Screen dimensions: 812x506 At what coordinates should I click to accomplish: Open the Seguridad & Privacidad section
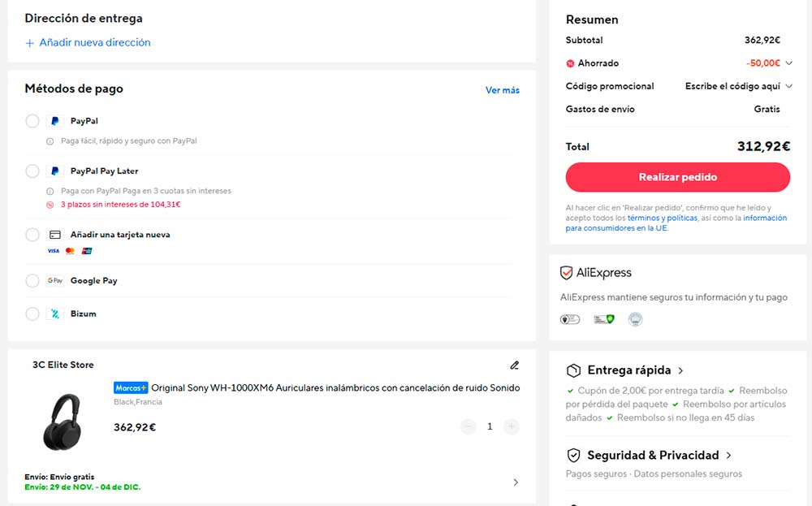coord(659,456)
